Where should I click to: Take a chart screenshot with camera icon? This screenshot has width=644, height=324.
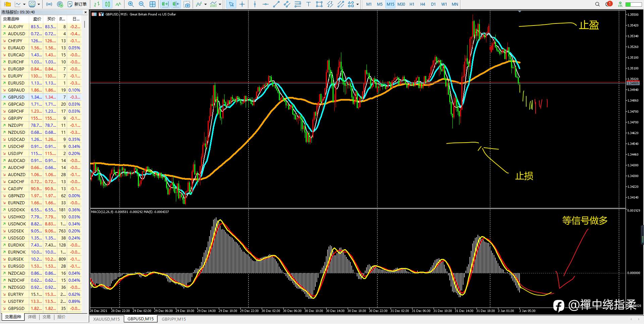(x=187, y=4)
